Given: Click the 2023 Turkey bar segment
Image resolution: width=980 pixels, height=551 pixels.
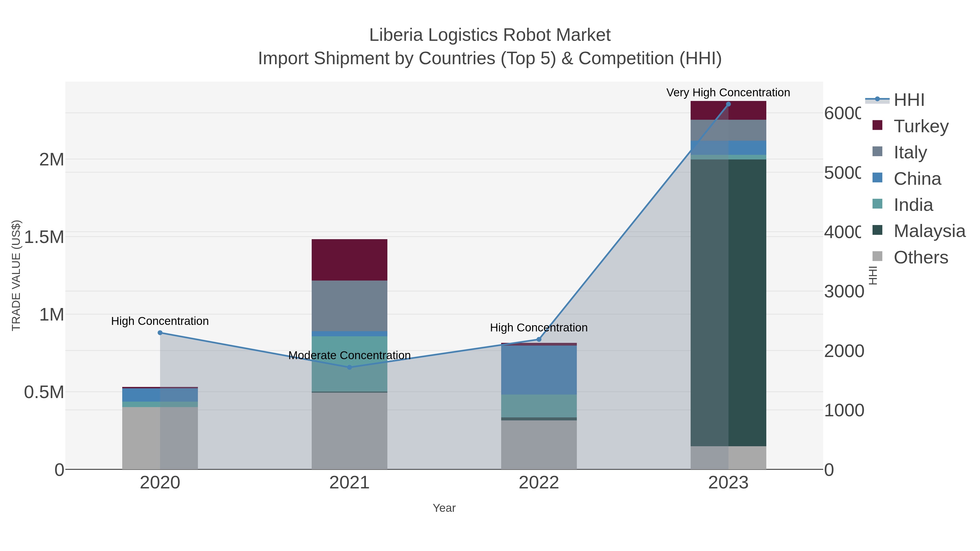Looking at the screenshot, I should 728,110.
